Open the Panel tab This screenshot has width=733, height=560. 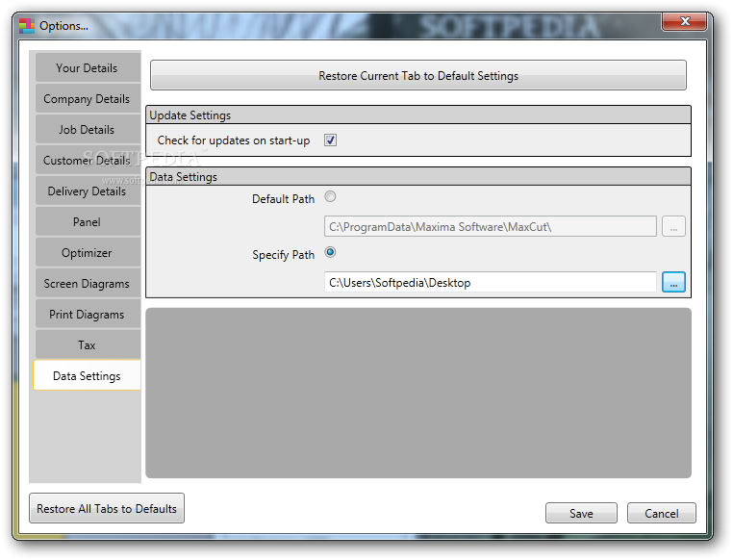point(88,222)
